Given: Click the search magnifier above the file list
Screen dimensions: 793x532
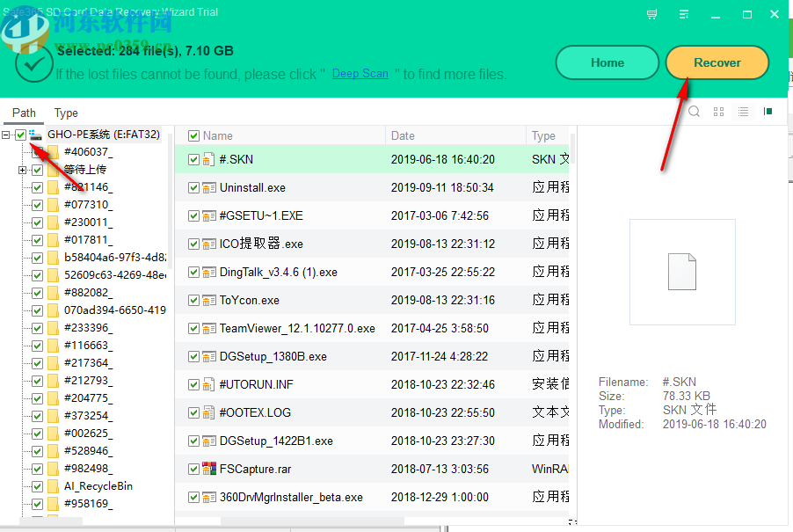Looking at the screenshot, I should click(694, 112).
